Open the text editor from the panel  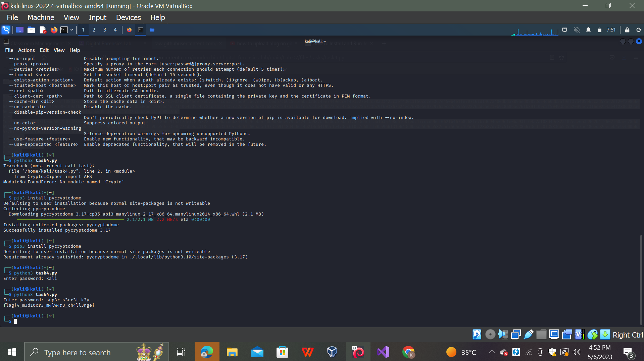43,30
